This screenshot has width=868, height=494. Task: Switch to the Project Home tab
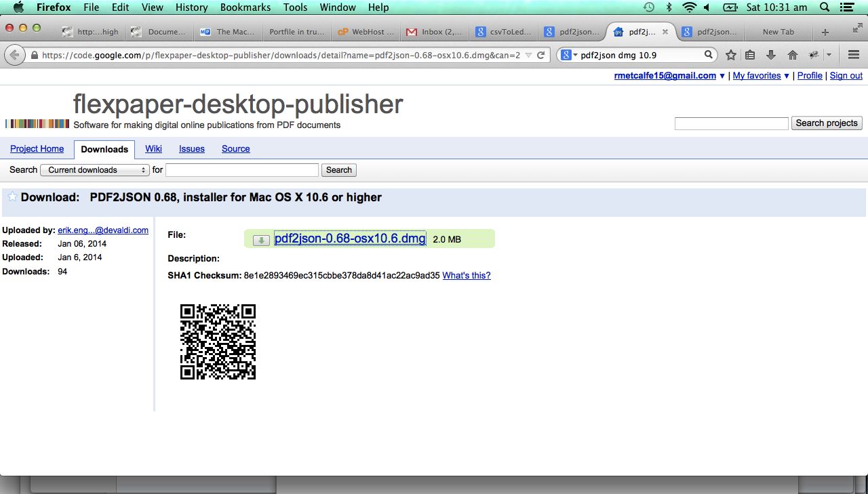pyautogui.click(x=37, y=149)
